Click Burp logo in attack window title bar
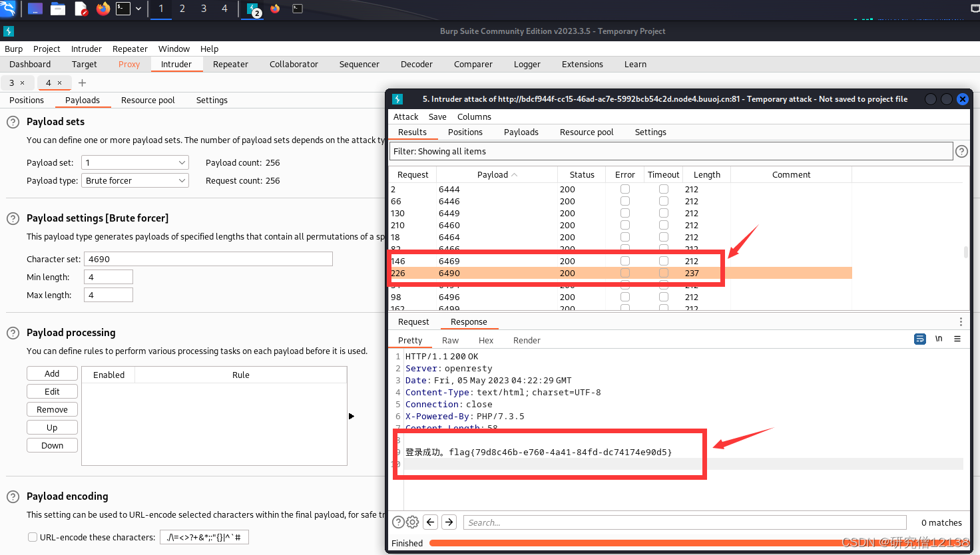 [397, 99]
